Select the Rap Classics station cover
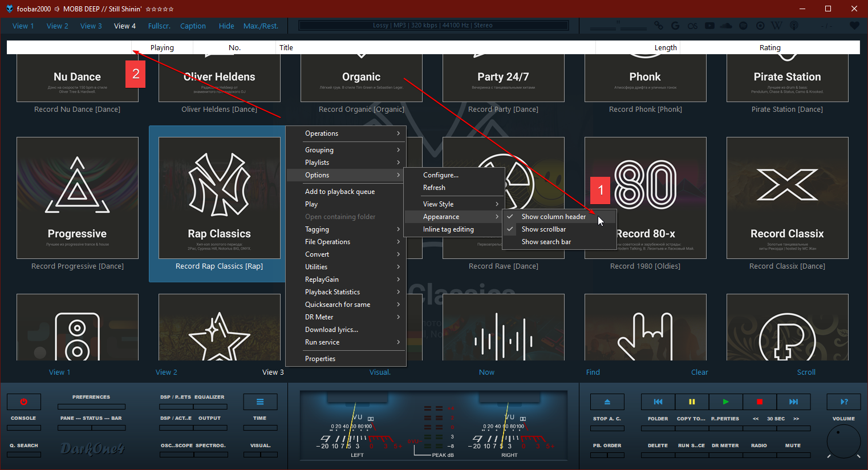Screen dimensions: 868x470 tap(220, 198)
